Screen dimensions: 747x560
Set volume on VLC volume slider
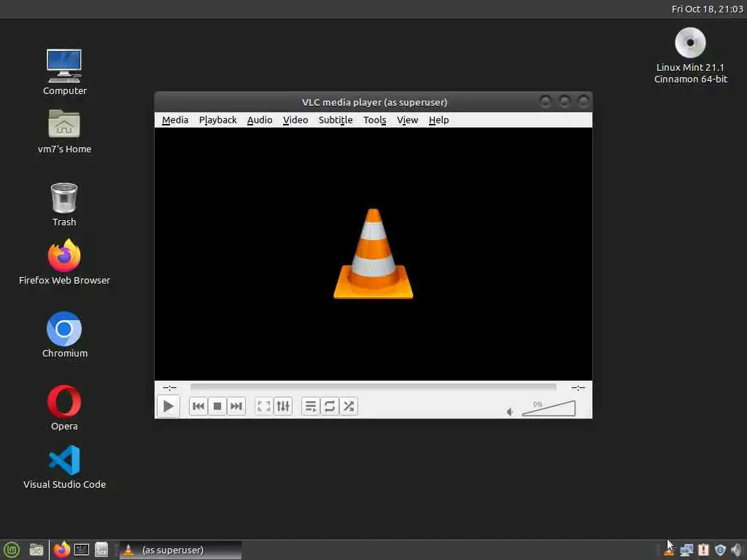549,408
